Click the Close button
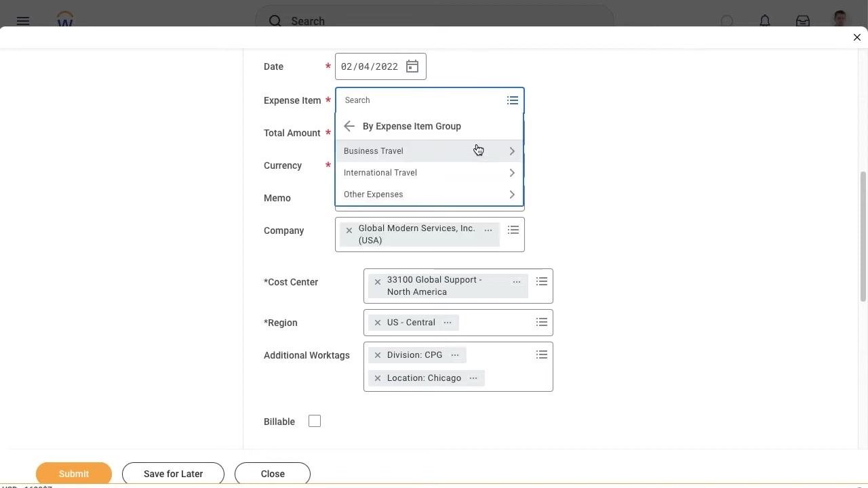Viewport: 868px width, 488px height. [x=273, y=474]
